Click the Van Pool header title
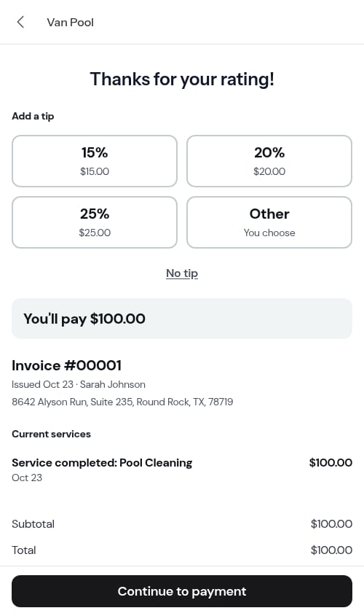Screen dimensions: 364x616 [x=70, y=23]
